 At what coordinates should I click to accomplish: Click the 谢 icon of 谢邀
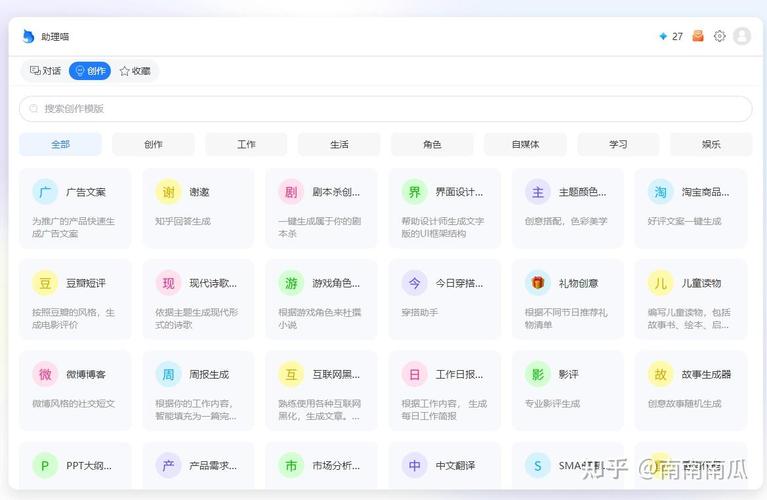168,192
